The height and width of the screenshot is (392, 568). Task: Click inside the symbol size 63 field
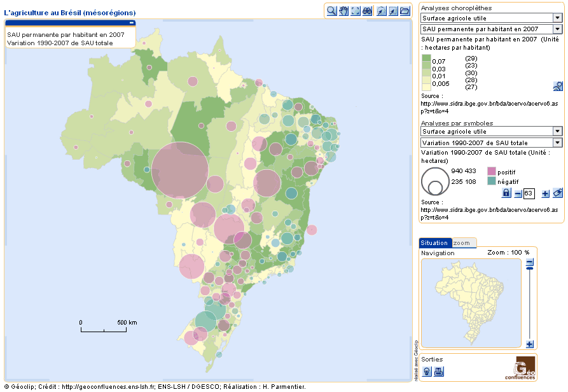528,193
